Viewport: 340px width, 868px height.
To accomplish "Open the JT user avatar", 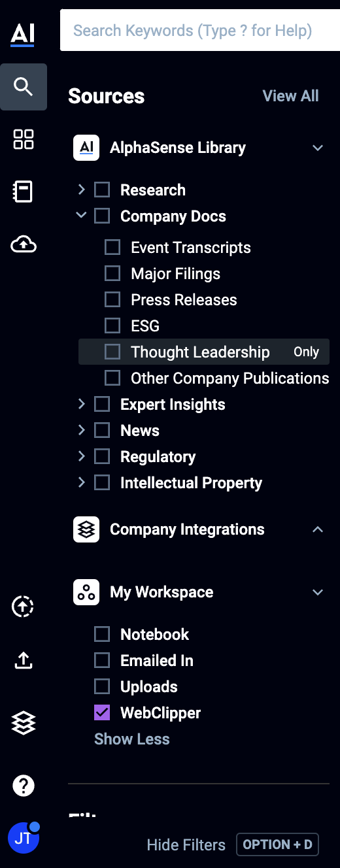I will (x=24, y=838).
